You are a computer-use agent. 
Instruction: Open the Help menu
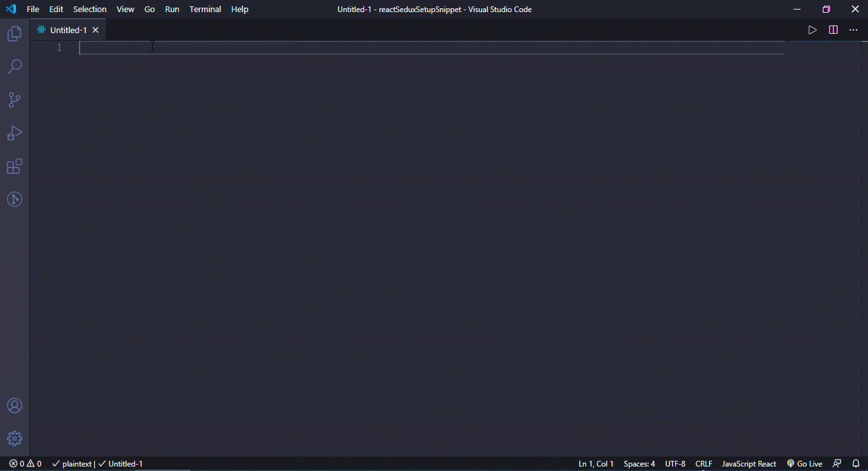[240, 9]
